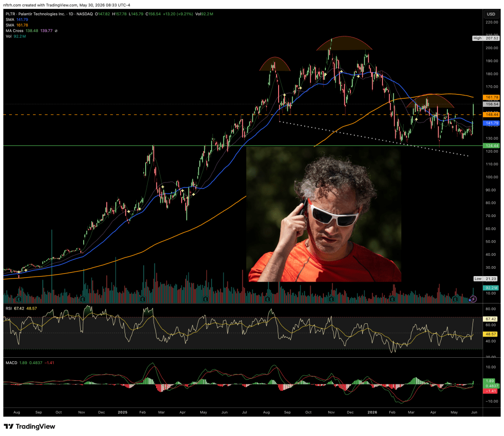Click the MA Cross value 138.48
This screenshot has height=436, width=504.
(32, 31)
